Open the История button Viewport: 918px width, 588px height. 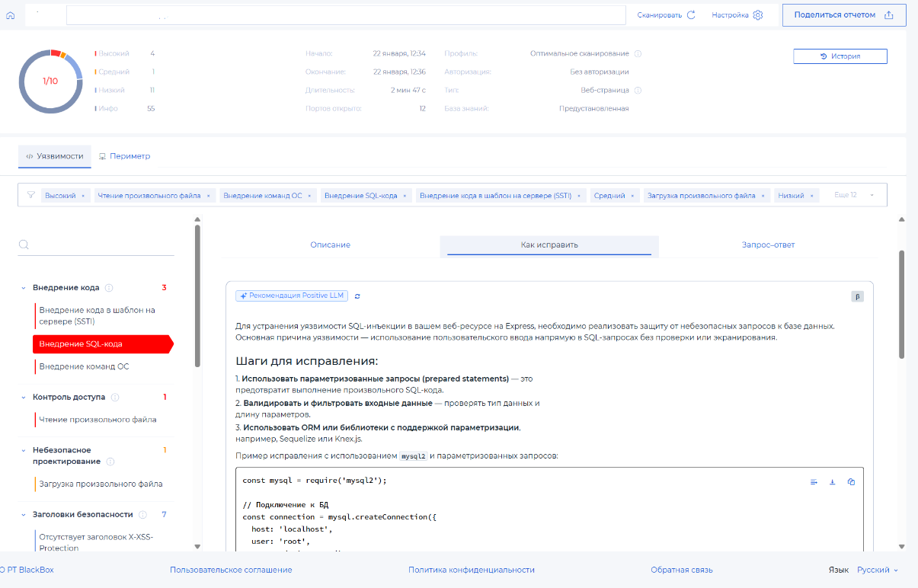point(840,56)
